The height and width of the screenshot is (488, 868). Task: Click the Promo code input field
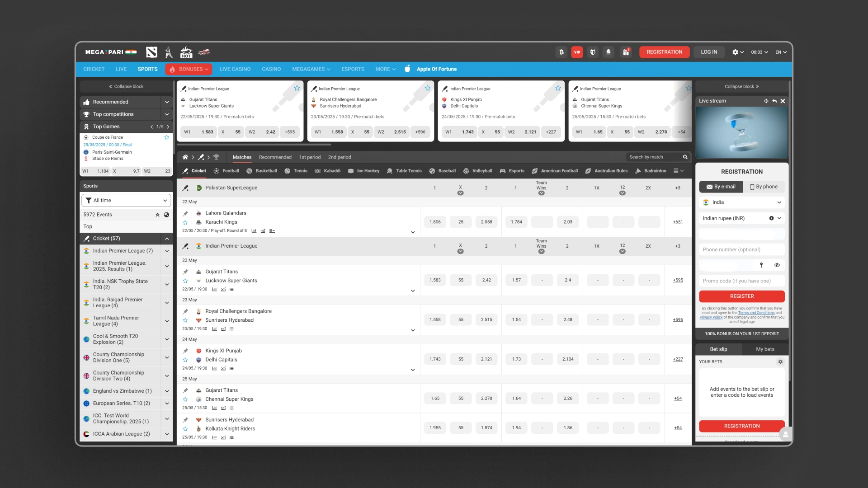coord(742,281)
